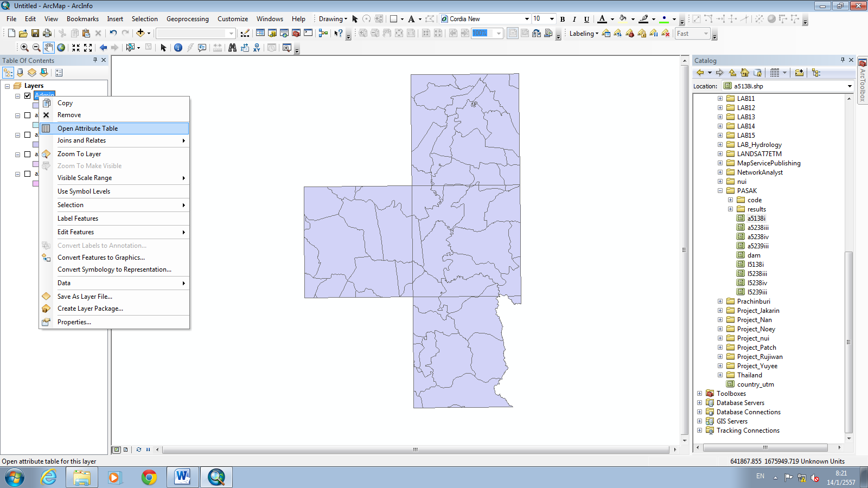Go back to previous extent
The height and width of the screenshot is (488, 868).
[x=103, y=48]
